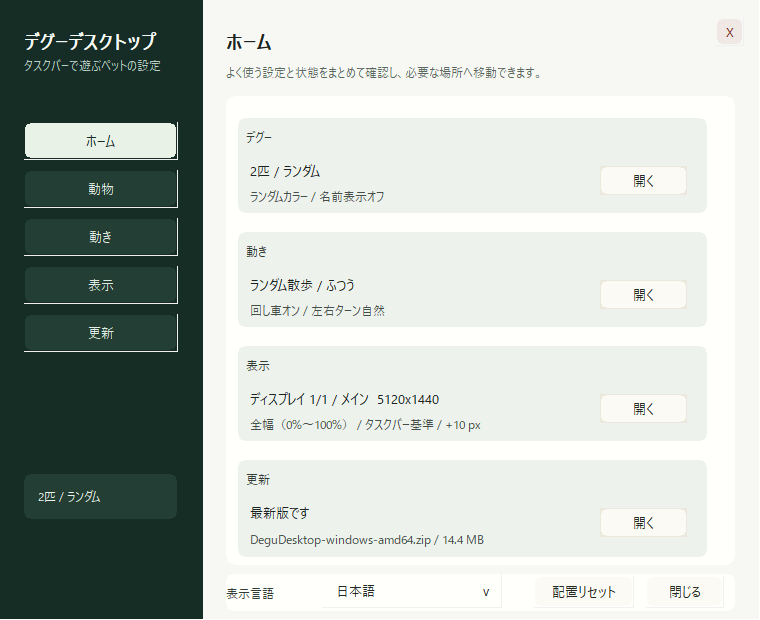
Task: Click the 配置リセット button
Action: (584, 592)
